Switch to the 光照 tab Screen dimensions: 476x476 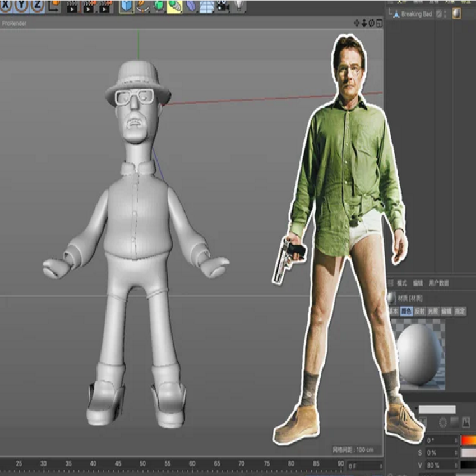coord(433,311)
